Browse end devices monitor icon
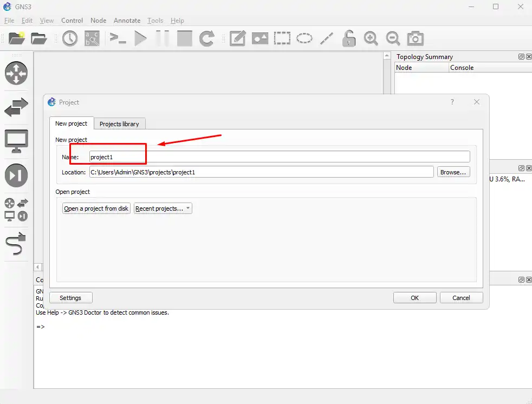This screenshot has width=532, height=404. [16, 141]
